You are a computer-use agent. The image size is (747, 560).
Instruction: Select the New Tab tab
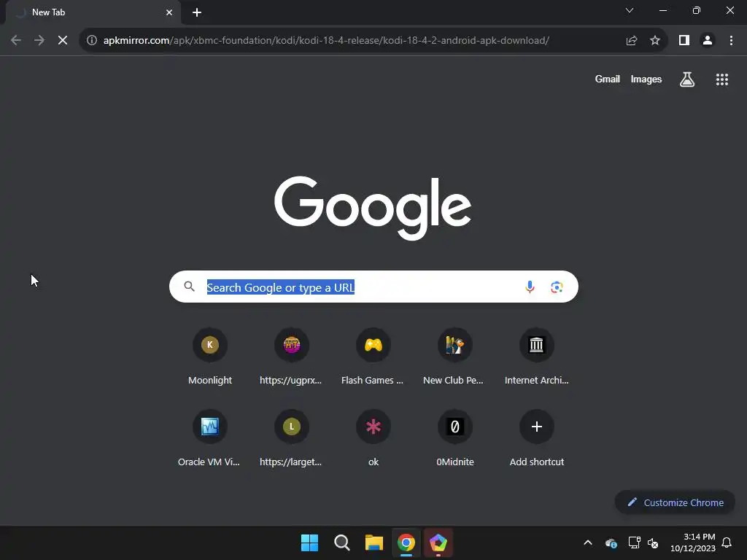point(93,12)
